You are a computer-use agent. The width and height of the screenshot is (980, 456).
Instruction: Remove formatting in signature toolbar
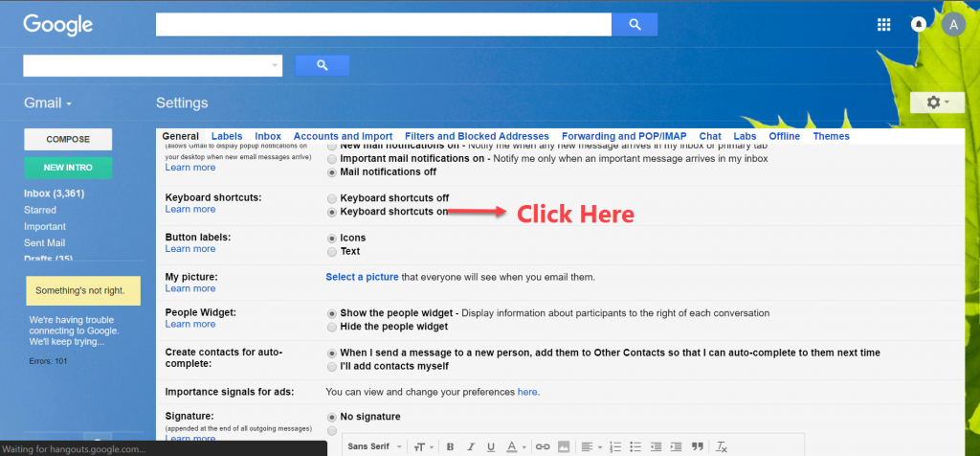(722, 446)
